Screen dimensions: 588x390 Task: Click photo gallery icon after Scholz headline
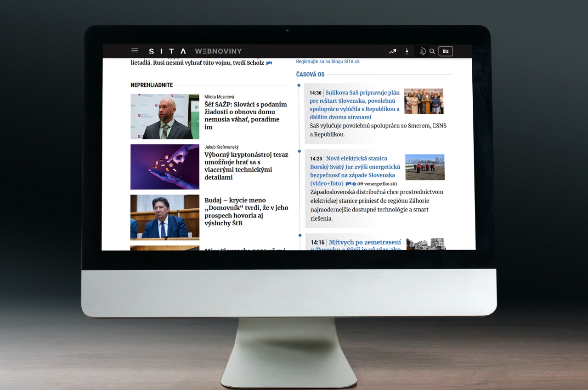(269, 63)
